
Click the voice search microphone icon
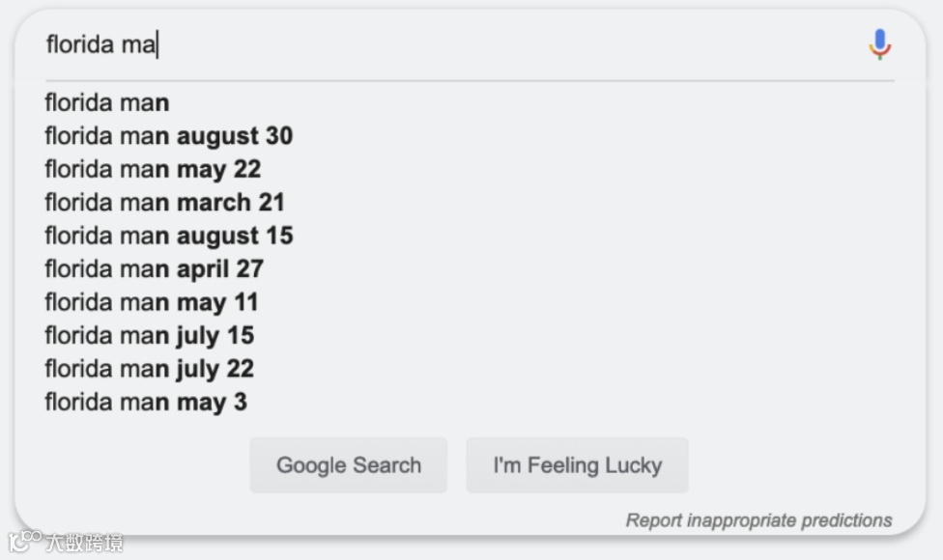(x=879, y=44)
